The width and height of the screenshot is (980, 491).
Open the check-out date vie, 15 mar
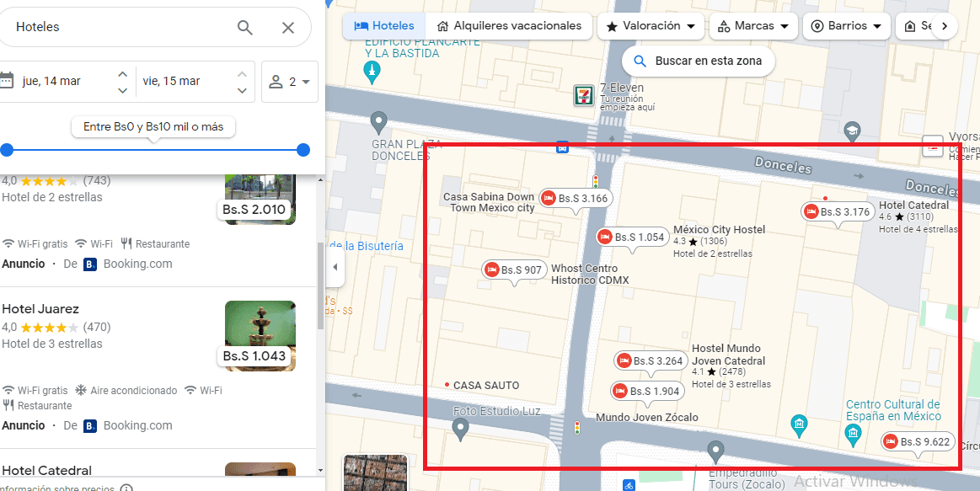[x=171, y=81]
